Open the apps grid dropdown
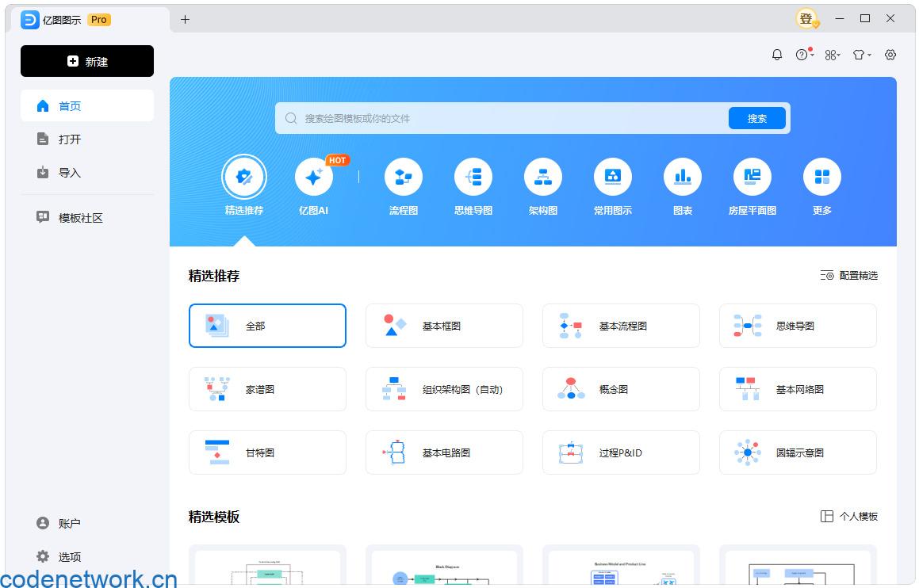Viewport: 919px width, 588px height. click(x=833, y=55)
